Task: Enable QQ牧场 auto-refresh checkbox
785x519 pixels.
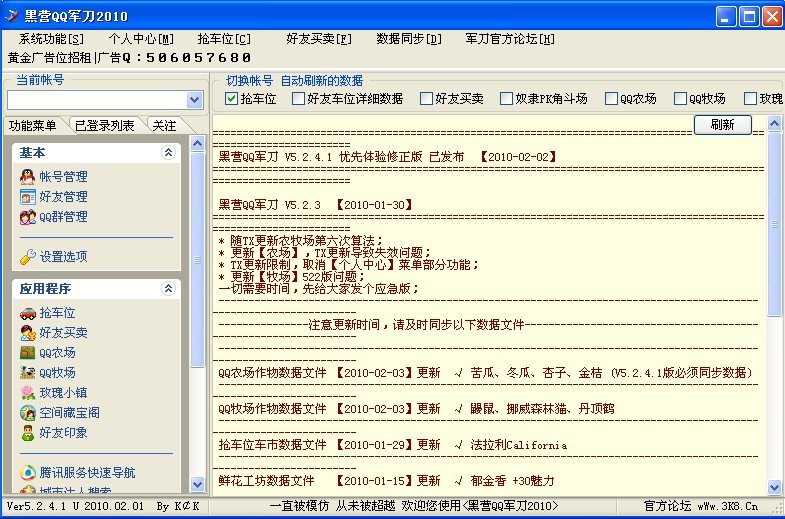Action: [680, 99]
